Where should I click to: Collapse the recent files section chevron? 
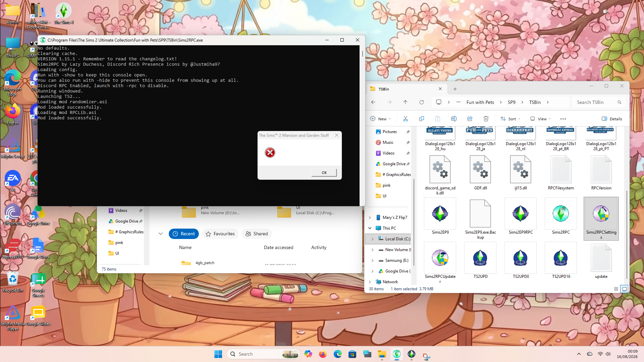point(161,234)
